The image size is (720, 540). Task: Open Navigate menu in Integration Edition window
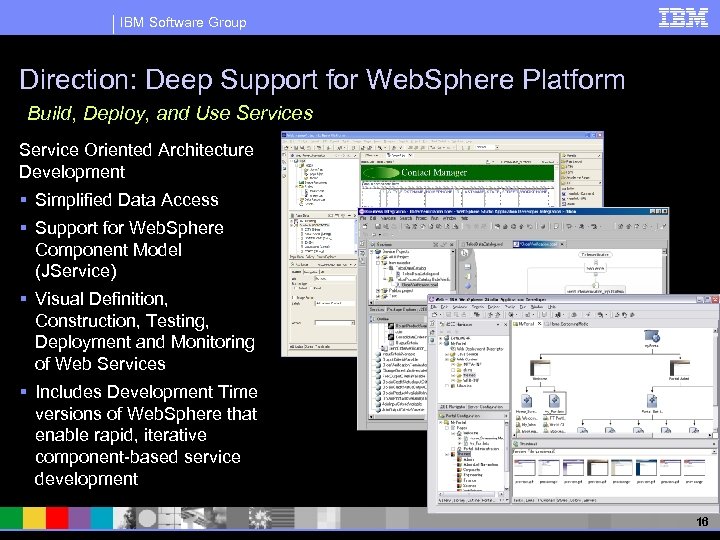[388, 219]
